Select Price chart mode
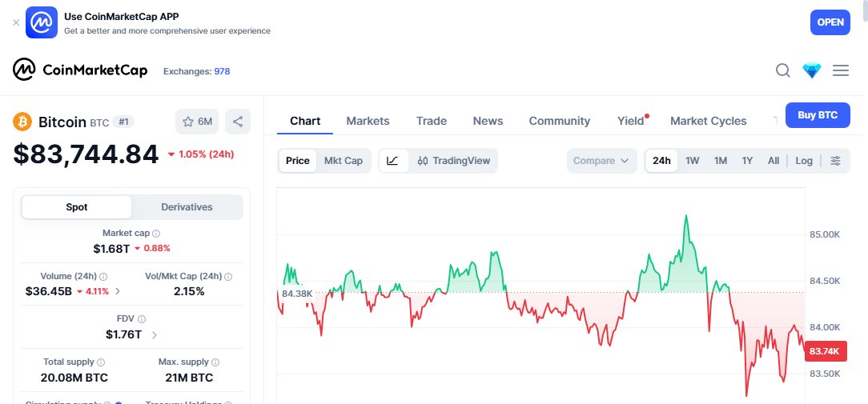Image resolution: width=868 pixels, height=404 pixels. click(x=297, y=161)
